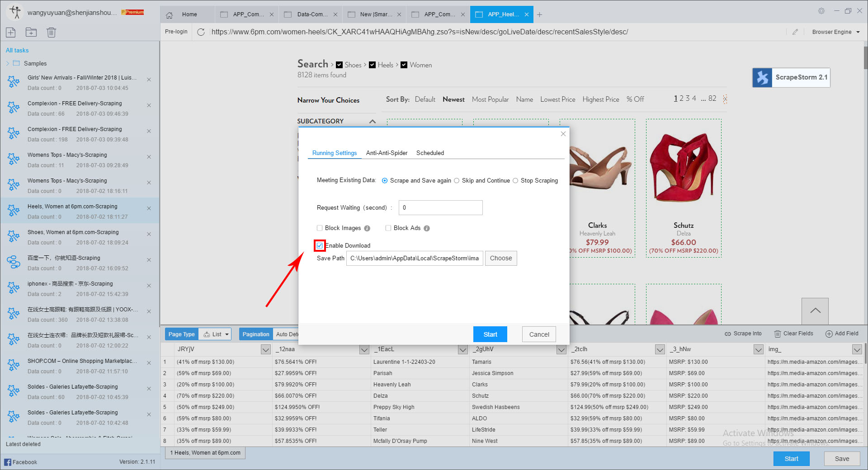
Task: Click Choose to pick save path
Action: point(501,258)
